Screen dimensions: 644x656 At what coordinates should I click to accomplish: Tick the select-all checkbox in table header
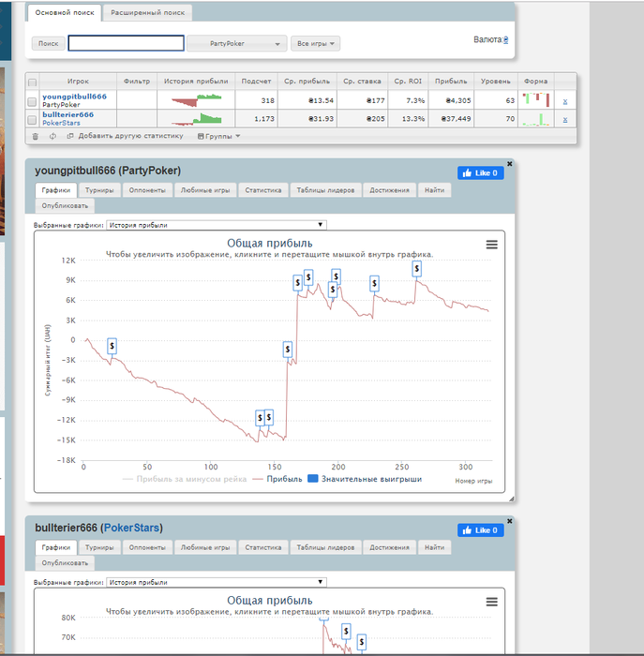32,82
